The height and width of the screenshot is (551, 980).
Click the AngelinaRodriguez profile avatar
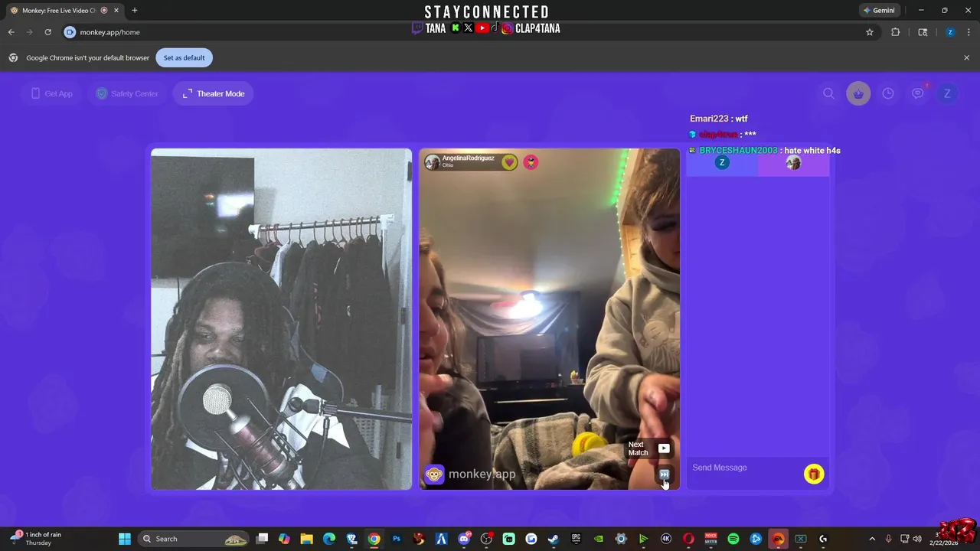[433, 162]
